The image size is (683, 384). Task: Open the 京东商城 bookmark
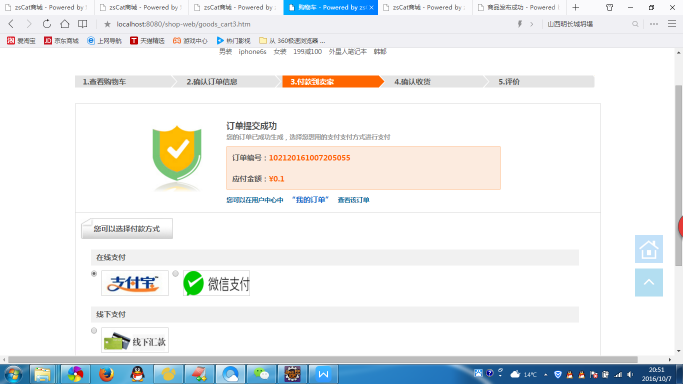[61, 40]
